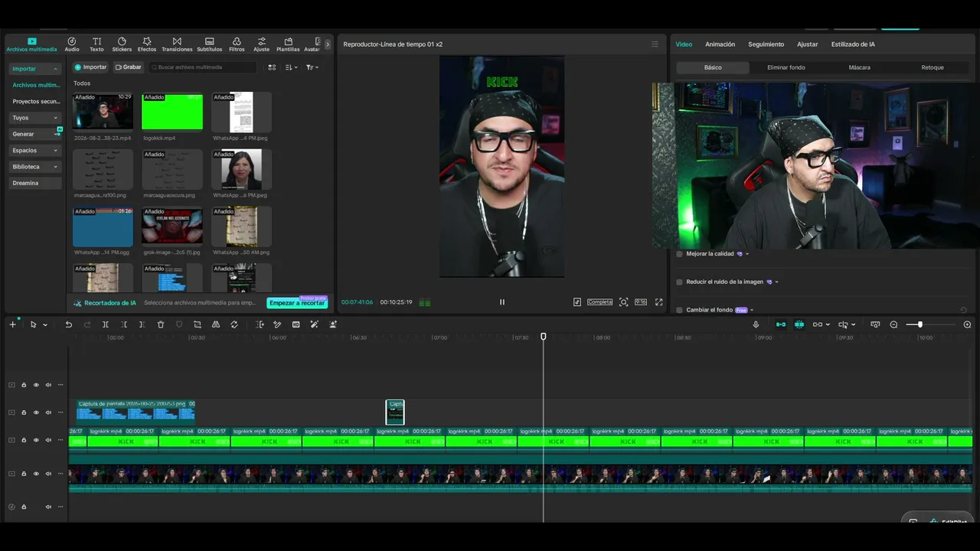This screenshot has height=551, width=980.
Task: Switch to the Animación tab
Action: point(720,44)
